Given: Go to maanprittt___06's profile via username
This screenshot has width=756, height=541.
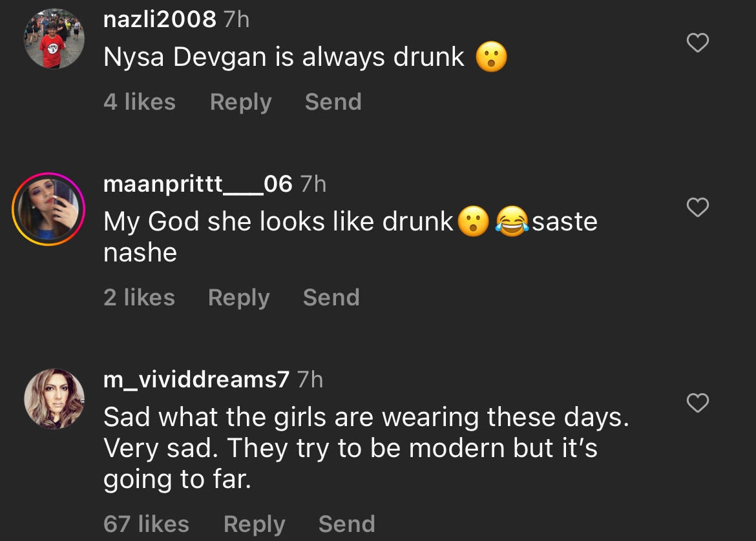Looking at the screenshot, I should click(x=198, y=184).
